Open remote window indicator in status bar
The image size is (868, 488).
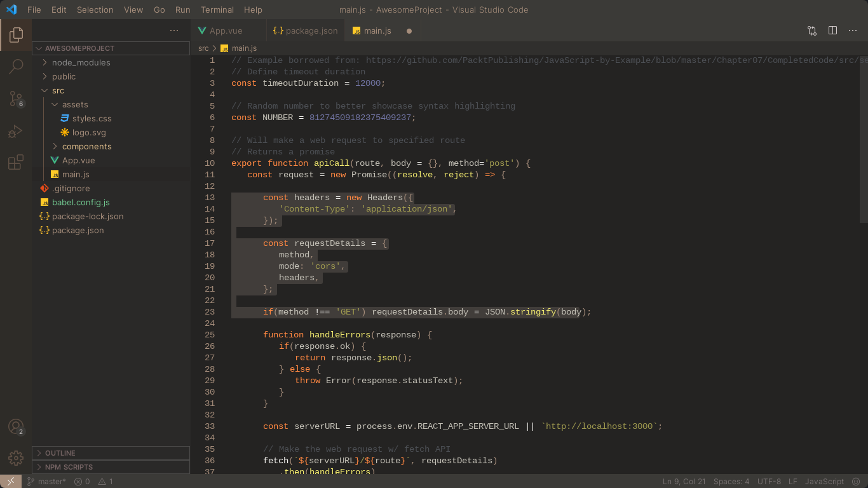click(11, 481)
